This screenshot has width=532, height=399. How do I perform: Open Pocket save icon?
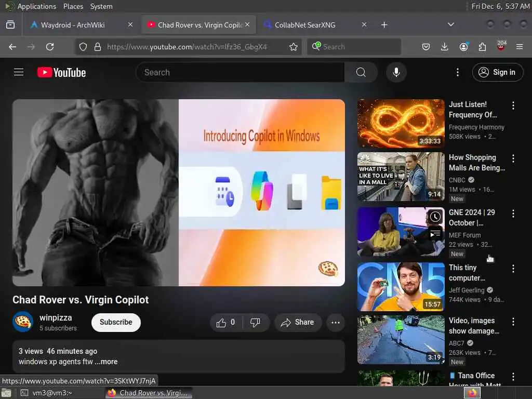point(426,47)
